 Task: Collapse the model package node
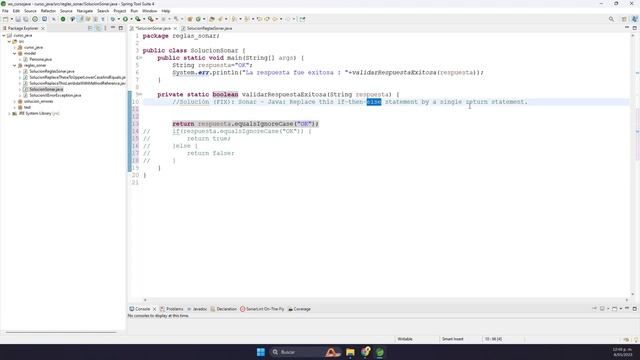click(15, 53)
